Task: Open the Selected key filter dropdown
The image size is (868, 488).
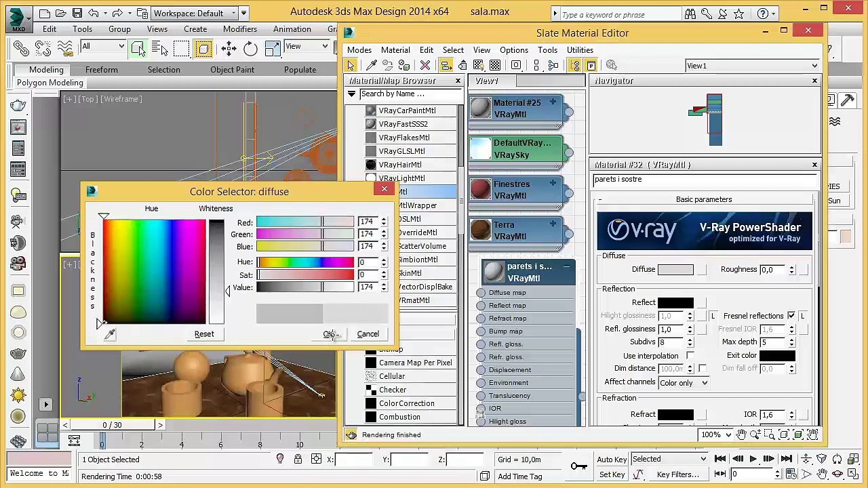Action: (669, 460)
